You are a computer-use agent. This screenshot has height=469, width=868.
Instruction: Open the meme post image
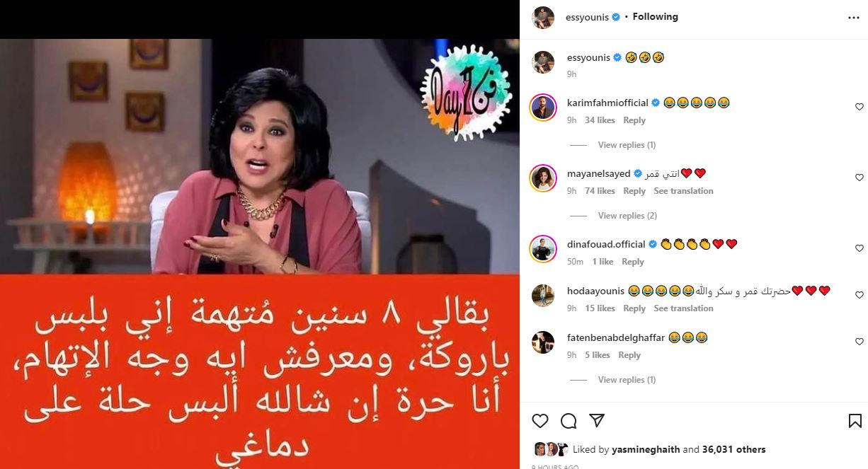pos(260,253)
